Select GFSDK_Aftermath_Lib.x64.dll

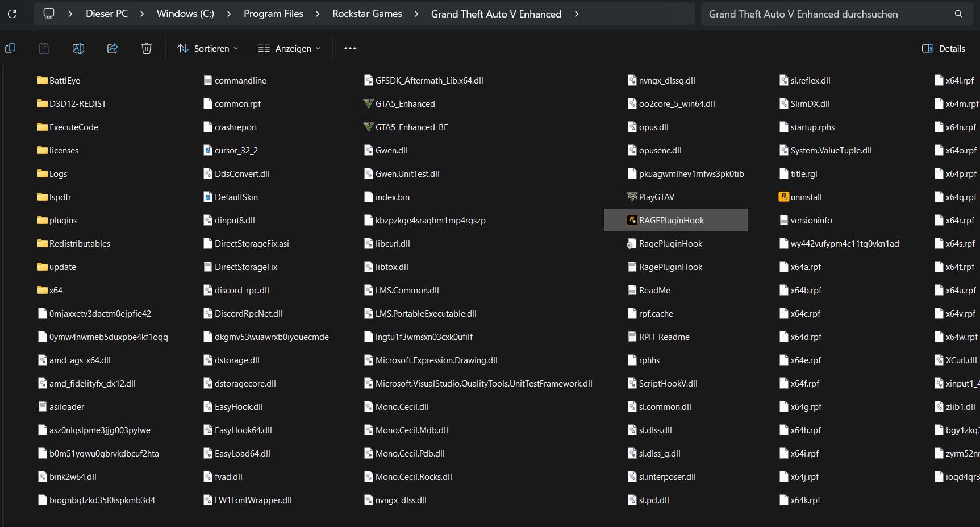click(423, 80)
